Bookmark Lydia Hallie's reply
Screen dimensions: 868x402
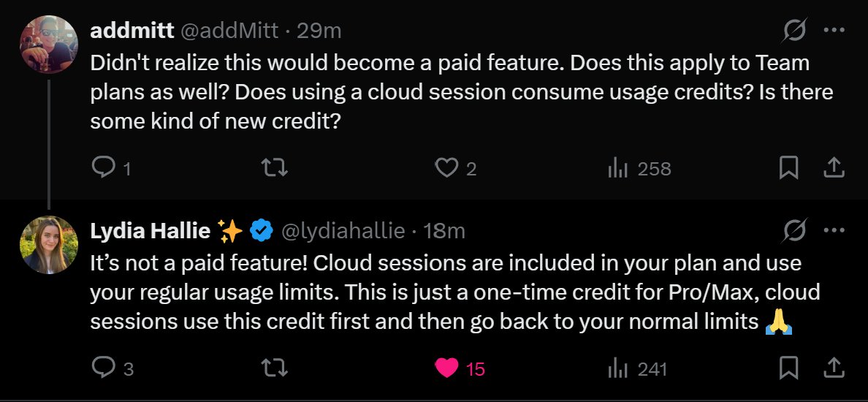pyautogui.click(x=788, y=368)
